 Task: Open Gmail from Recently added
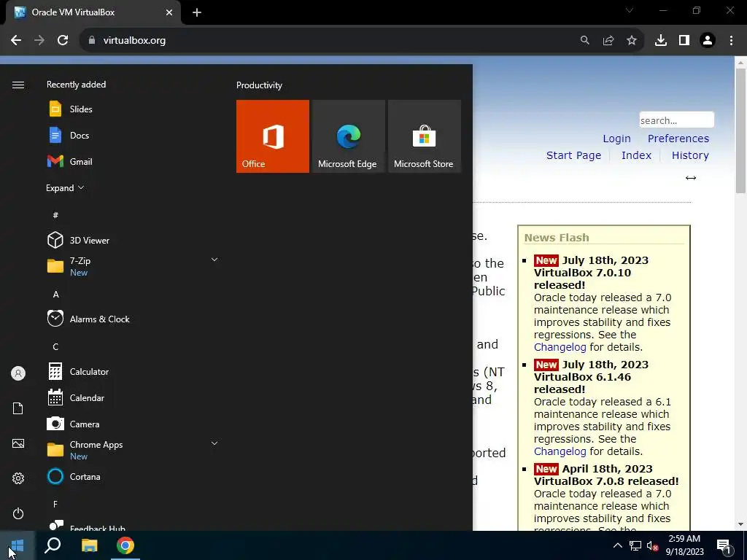[x=133, y=161]
